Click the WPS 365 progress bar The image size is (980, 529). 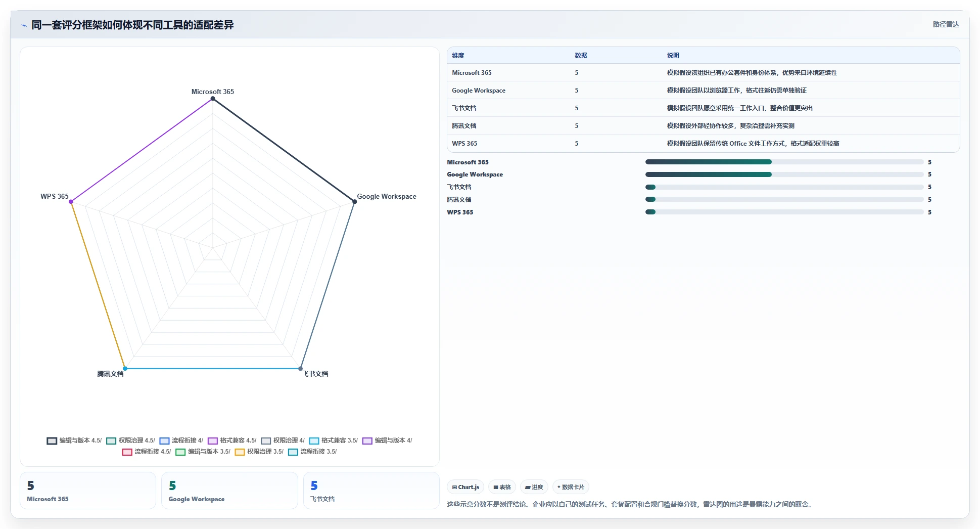[784, 212]
